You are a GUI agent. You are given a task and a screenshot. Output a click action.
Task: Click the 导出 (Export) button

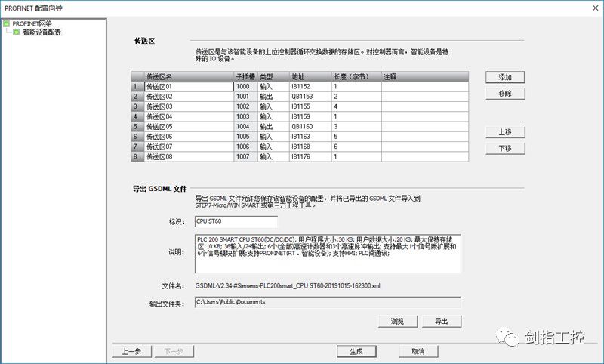(x=442, y=321)
